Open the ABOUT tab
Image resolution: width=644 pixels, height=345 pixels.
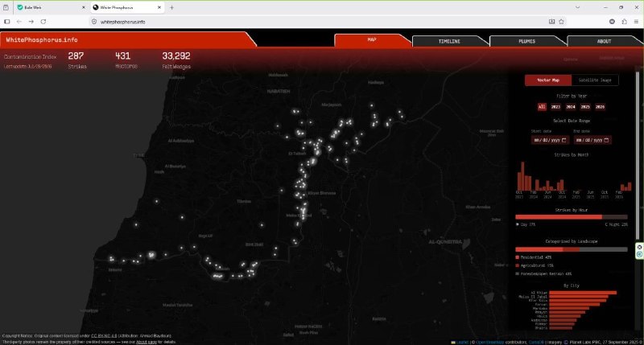(x=604, y=42)
